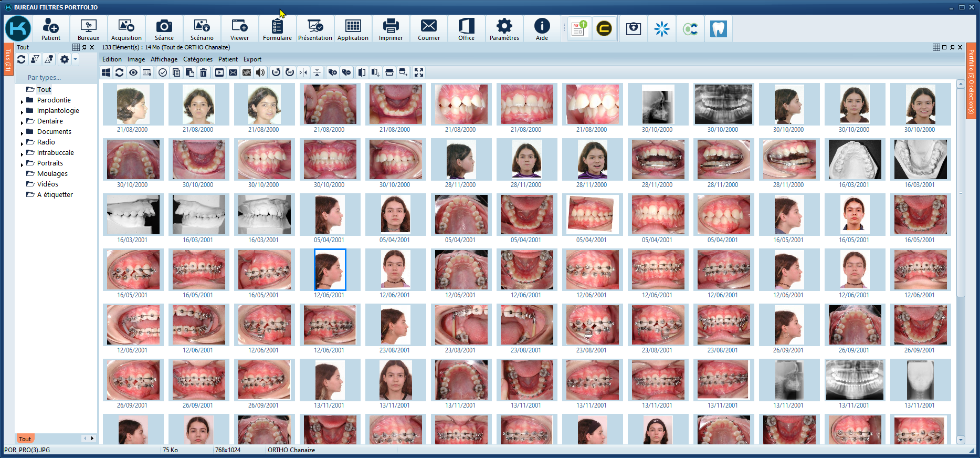The width and height of the screenshot is (980, 458).
Task: Toggle the pin on the portfolio panel
Action: click(x=952, y=47)
